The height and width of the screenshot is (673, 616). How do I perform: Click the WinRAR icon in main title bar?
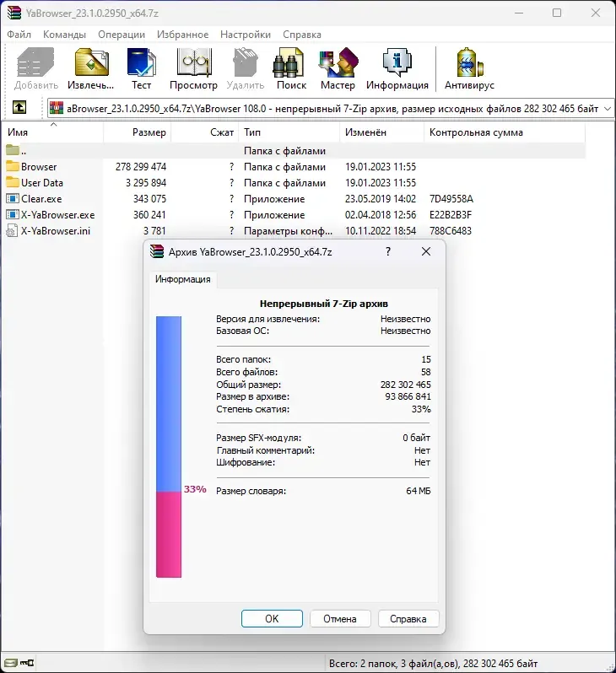point(14,13)
